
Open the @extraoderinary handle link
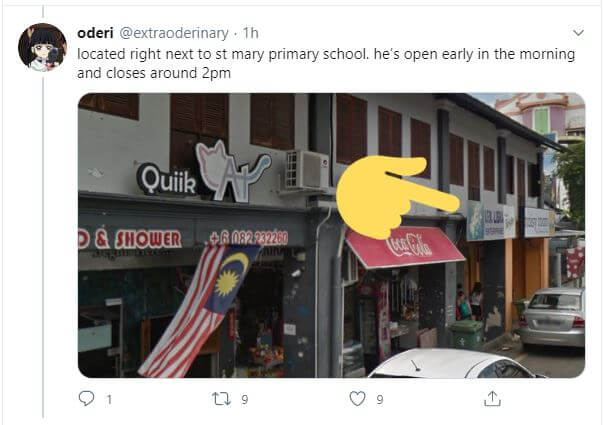(x=174, y=34)
